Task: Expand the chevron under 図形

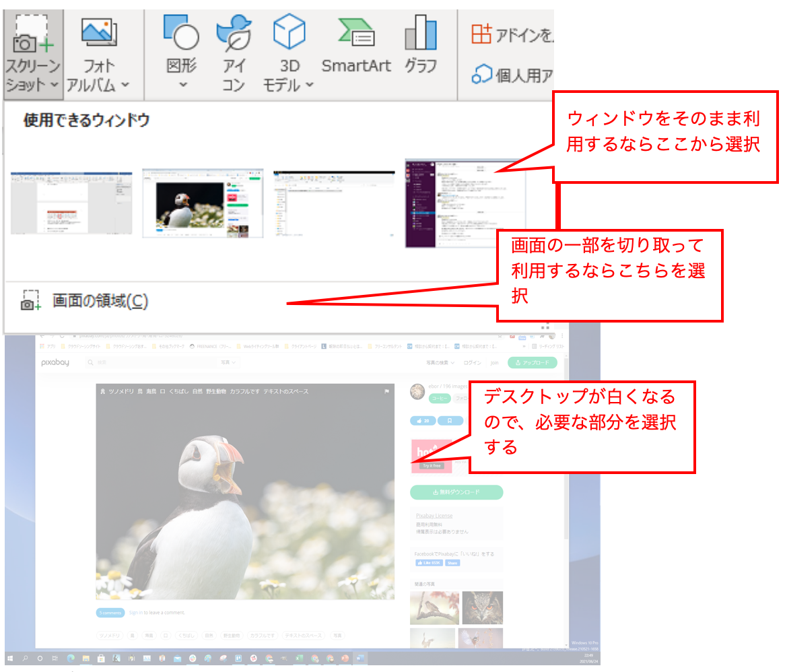Action: pyautogui.click(x=183, y=85)
